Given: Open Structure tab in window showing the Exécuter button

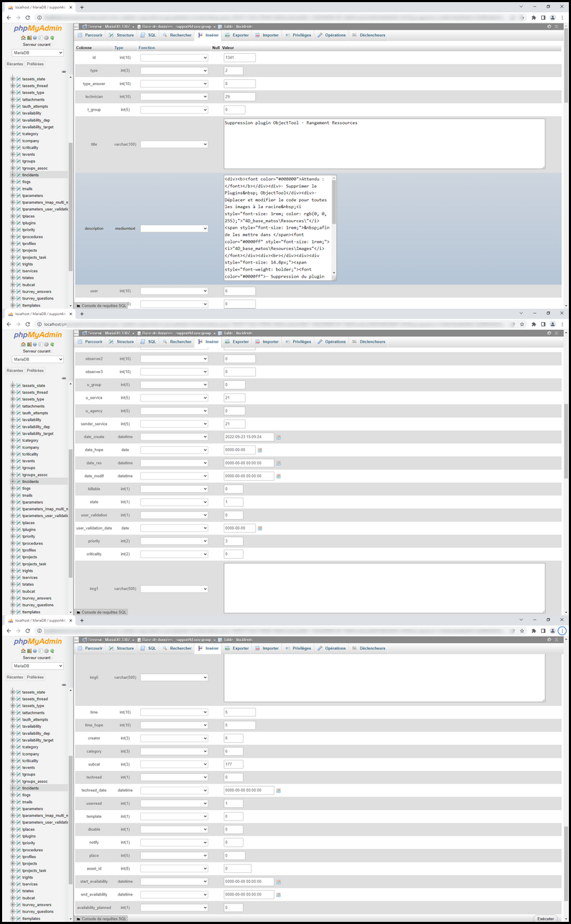Looking at the screenshot, I should [121, 649].
